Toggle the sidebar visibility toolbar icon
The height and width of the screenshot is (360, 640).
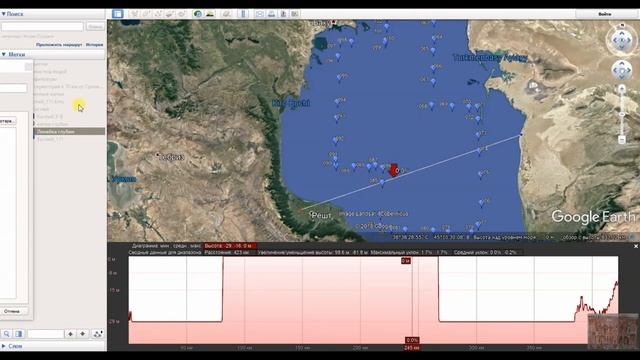(x=118, y=14)
